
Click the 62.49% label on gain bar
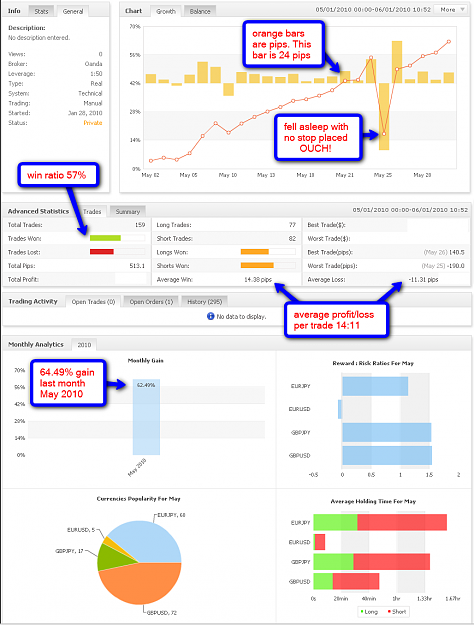coord(146,385)
